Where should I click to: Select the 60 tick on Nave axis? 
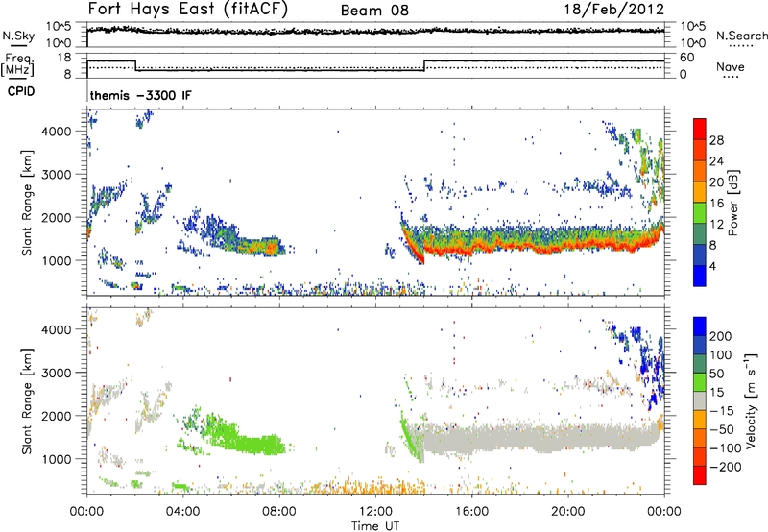686,58
